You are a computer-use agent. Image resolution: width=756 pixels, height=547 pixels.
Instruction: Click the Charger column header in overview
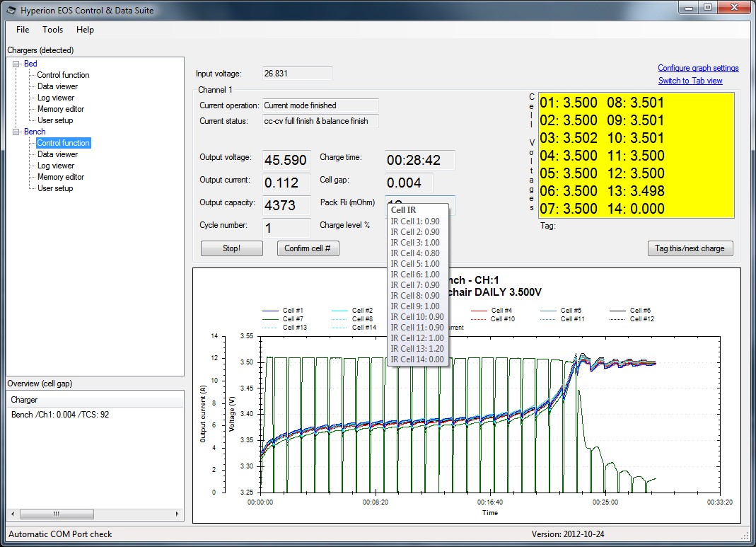pos(24,401)
